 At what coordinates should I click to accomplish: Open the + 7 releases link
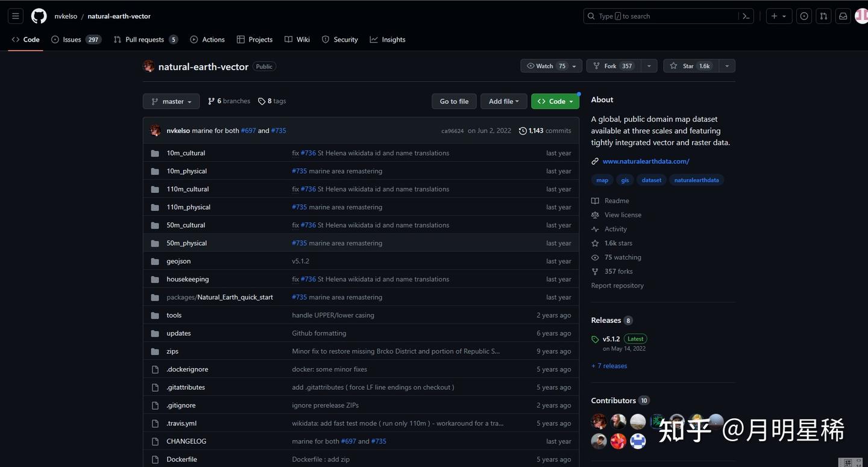click(x=609, y=366)
